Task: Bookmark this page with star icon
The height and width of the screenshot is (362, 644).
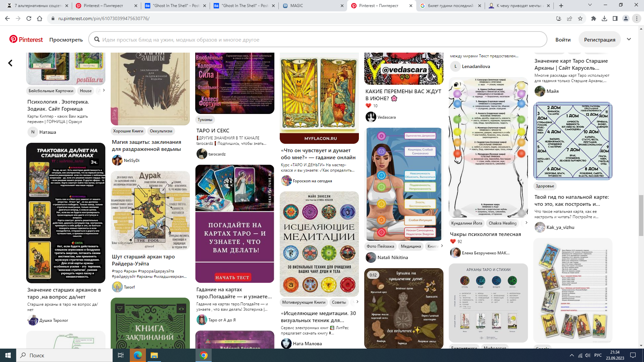Action: 580,18
